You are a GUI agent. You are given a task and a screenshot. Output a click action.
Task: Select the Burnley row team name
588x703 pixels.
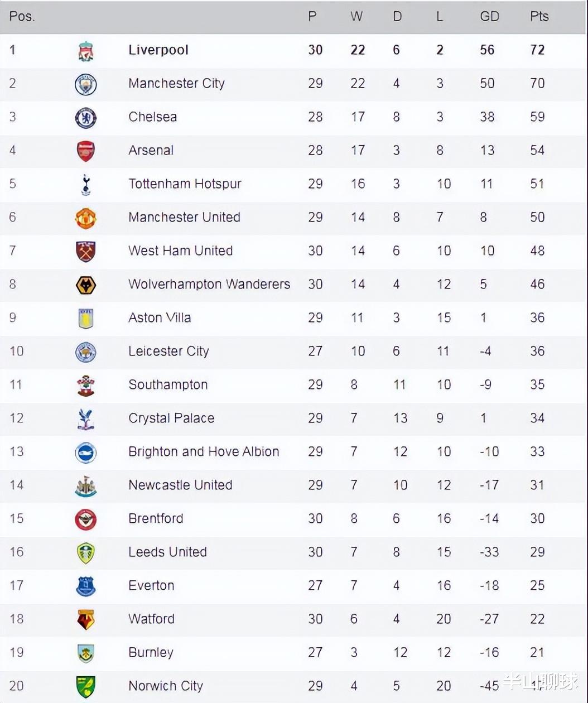(x=151, y=652)
